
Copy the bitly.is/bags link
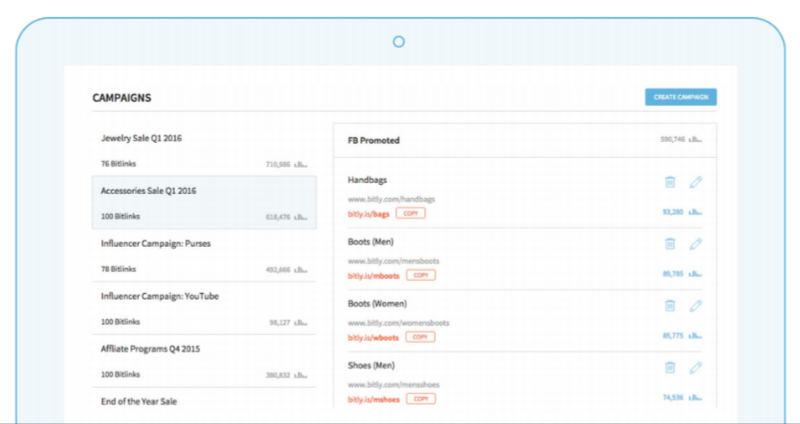(x=409, y=213)
